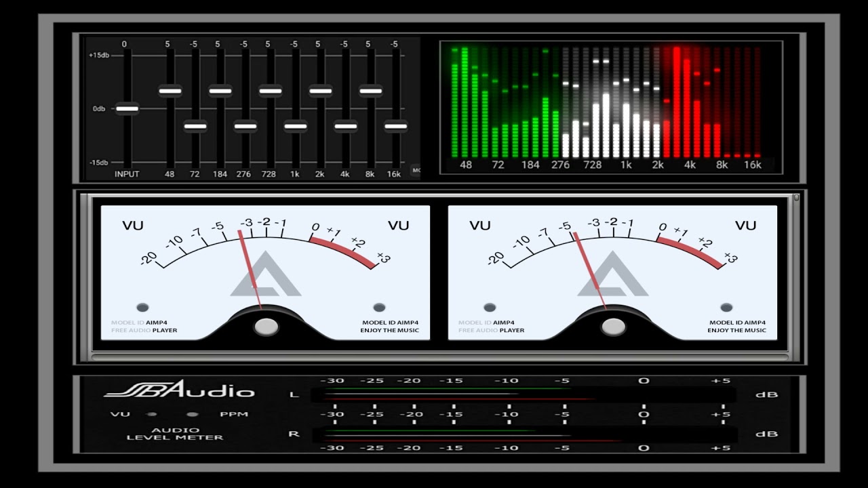Click the L channel level meter bar
Screen dimensions: 868x488
click(524, 394)
